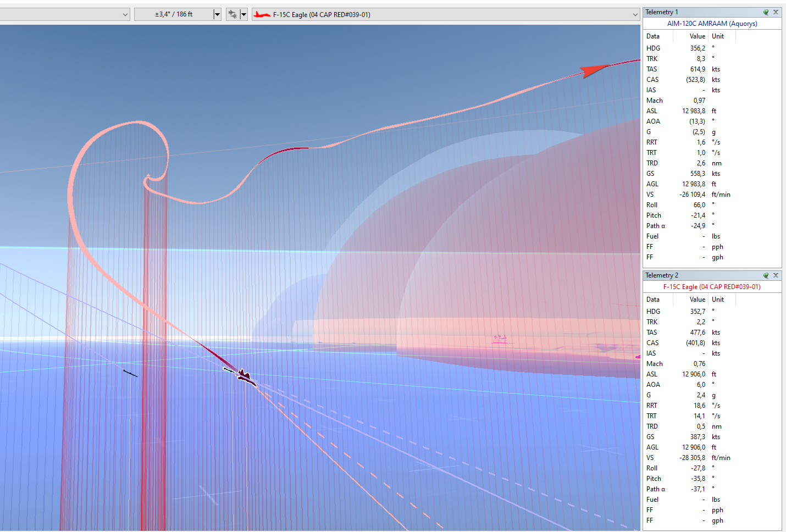Screen dimensions: 786x532
Task: Click ASL value 12 906,0 in Telemetry 2
Action: pyautogui.click(x=694, y=374)
